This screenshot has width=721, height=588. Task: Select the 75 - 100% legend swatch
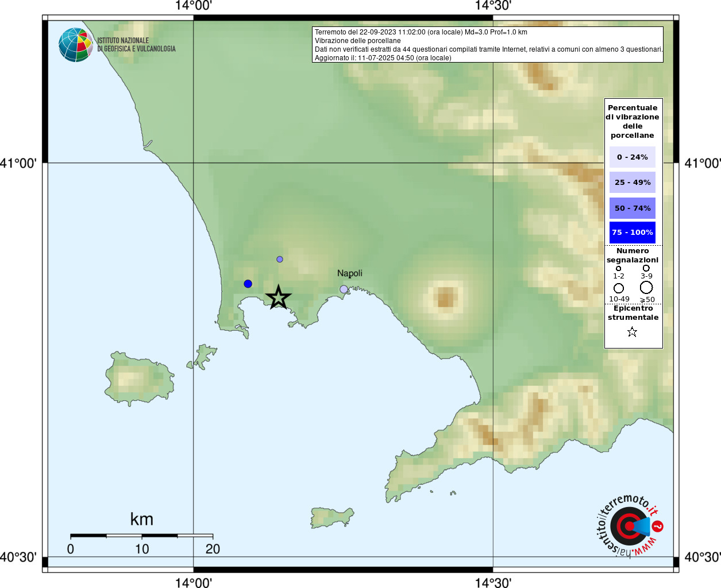click(x=632, y=233)
